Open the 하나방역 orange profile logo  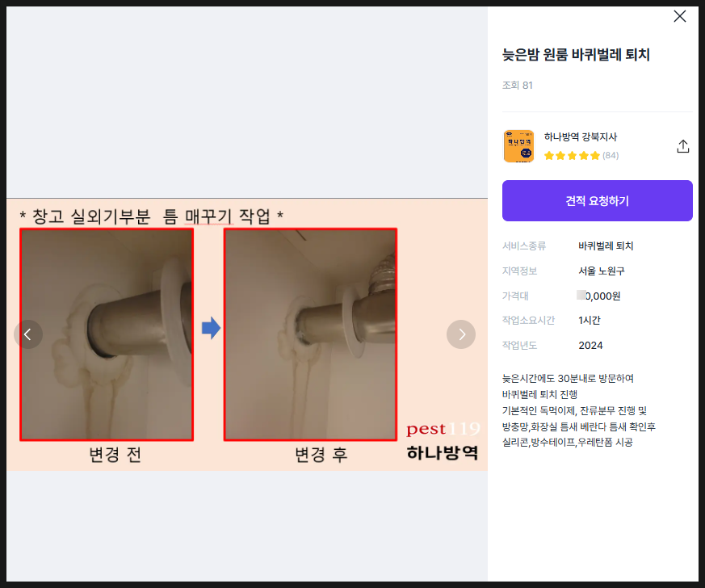pos(518,146)
